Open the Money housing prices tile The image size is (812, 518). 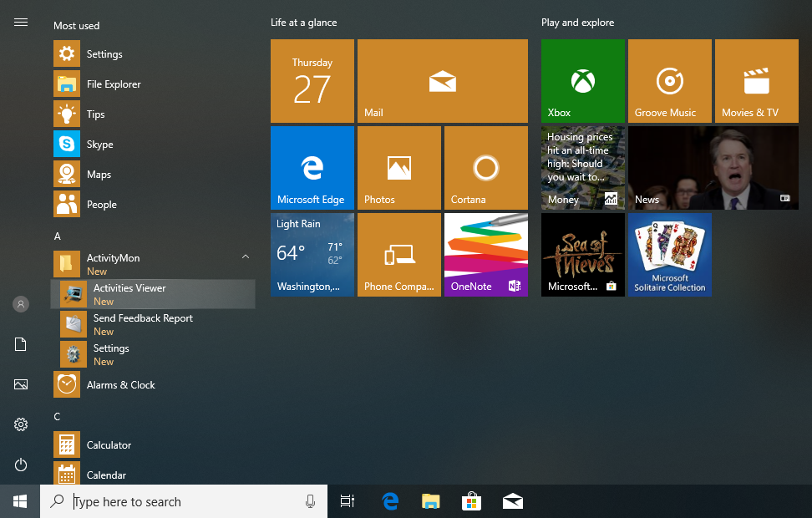583,168
